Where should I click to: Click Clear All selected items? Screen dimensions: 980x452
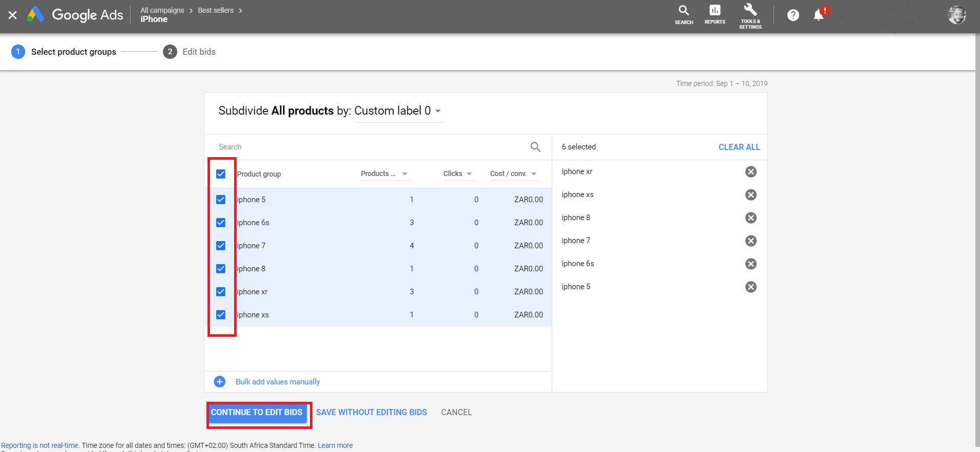click(x=739, y=147)
